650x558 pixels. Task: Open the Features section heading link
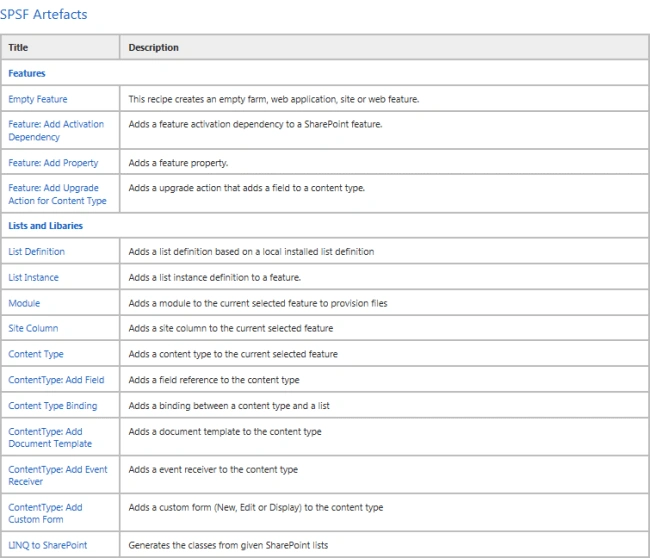click(x=27, y=73)
